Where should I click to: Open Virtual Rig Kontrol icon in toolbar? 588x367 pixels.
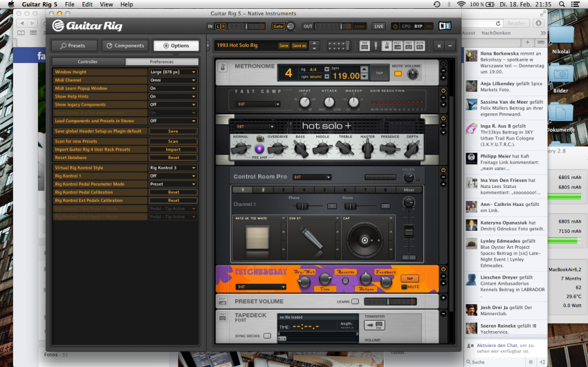pos(339,46)
